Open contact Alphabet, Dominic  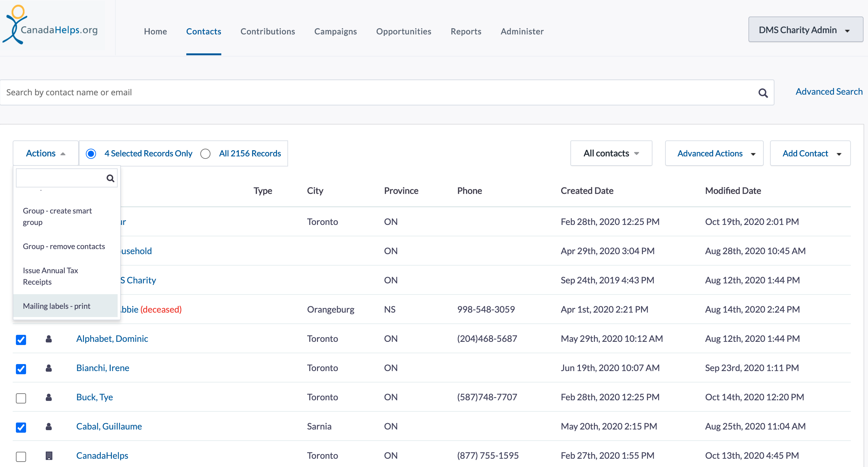[112, 339]
